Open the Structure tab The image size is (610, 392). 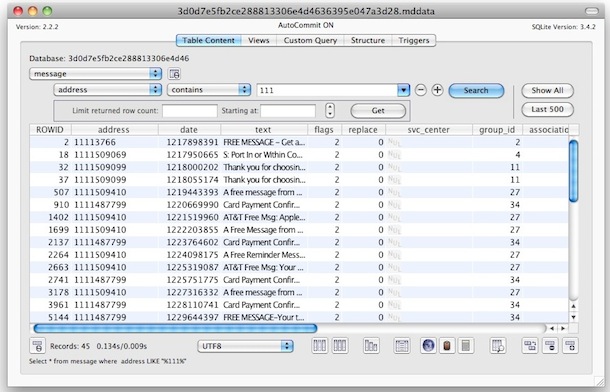pos(368,40)
